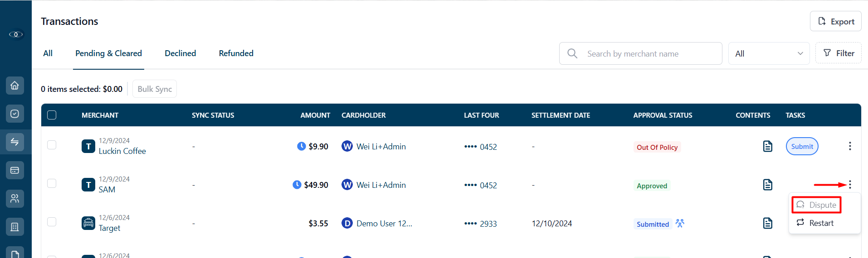
Task: Choose Restart from the context menu
Action: (815, 223)
